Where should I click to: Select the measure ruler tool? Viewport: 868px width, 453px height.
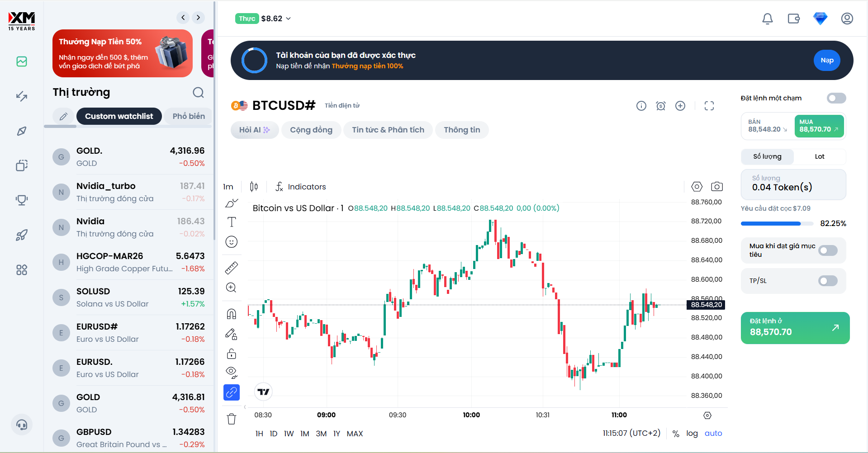(232, 268)
